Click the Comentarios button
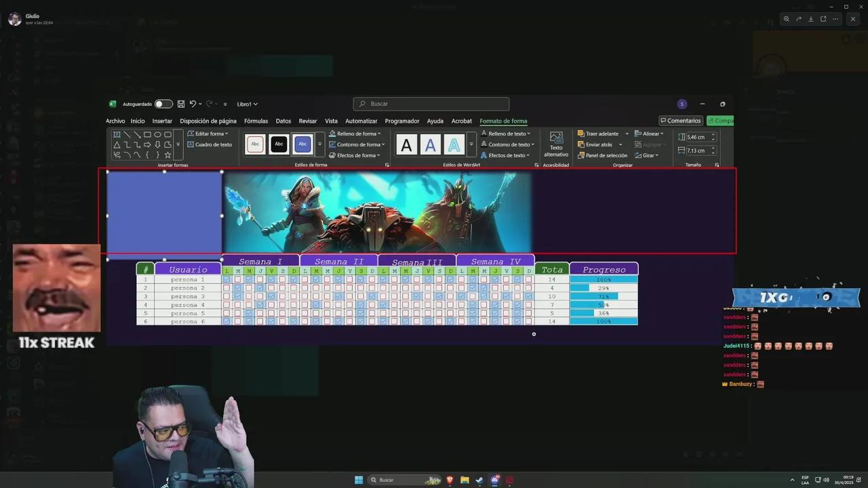868x488 pixels. (681, 121)
